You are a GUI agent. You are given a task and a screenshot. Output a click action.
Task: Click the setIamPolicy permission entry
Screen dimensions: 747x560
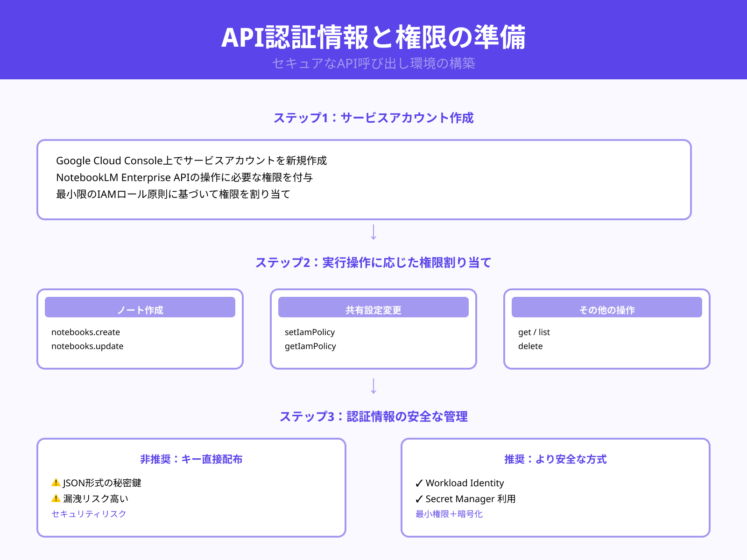(x=310, y=332)
